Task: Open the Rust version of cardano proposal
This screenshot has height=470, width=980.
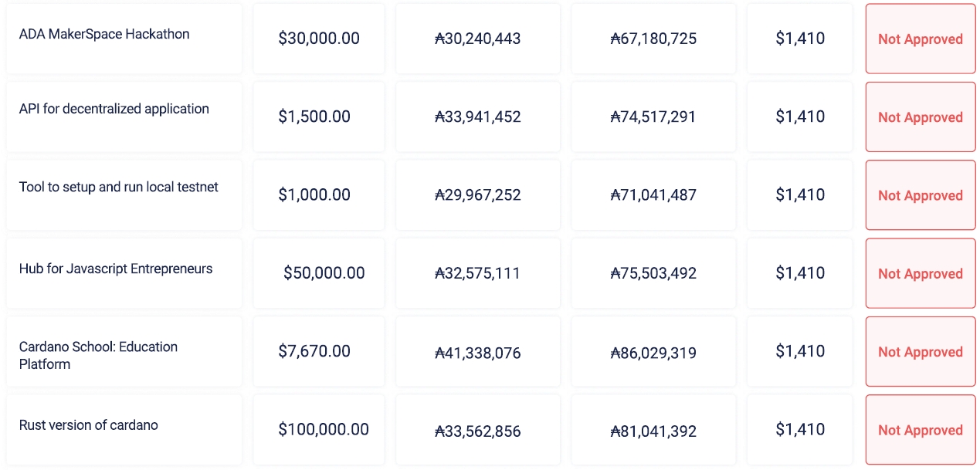Action: pyautogui.click(x=89, y=424)
